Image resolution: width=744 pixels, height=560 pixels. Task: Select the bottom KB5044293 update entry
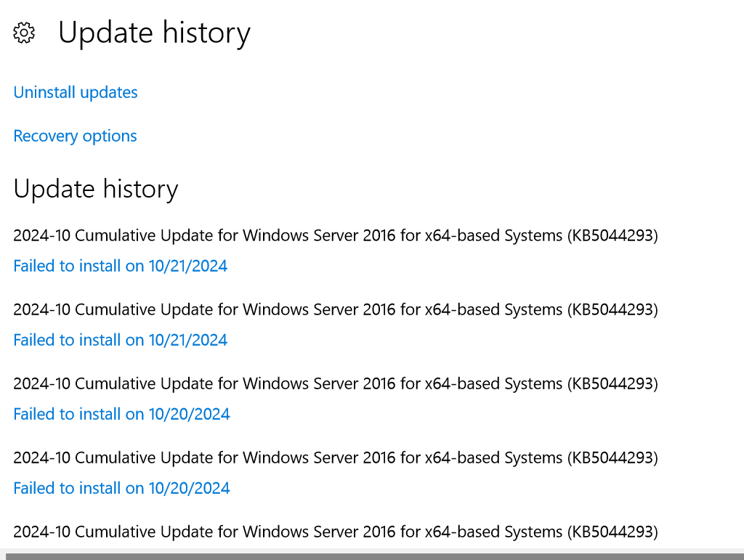[335, 532]
